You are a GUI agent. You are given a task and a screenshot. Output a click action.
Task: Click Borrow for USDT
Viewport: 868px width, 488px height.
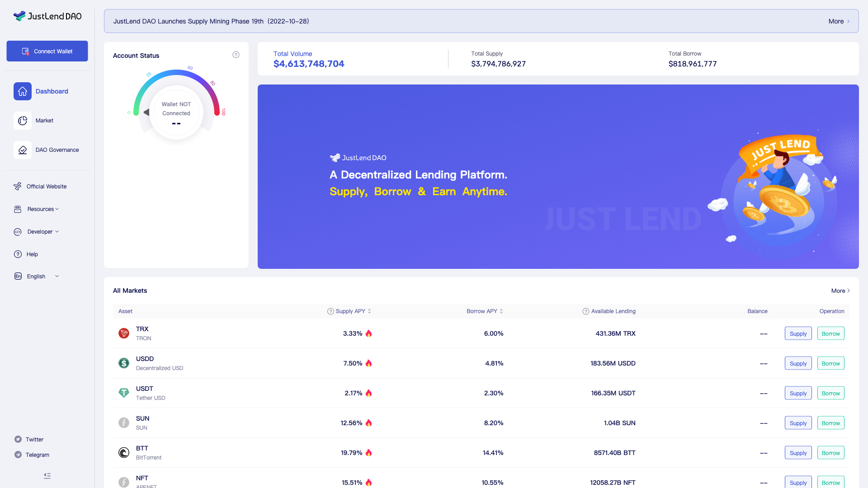[x=830, y=393]
